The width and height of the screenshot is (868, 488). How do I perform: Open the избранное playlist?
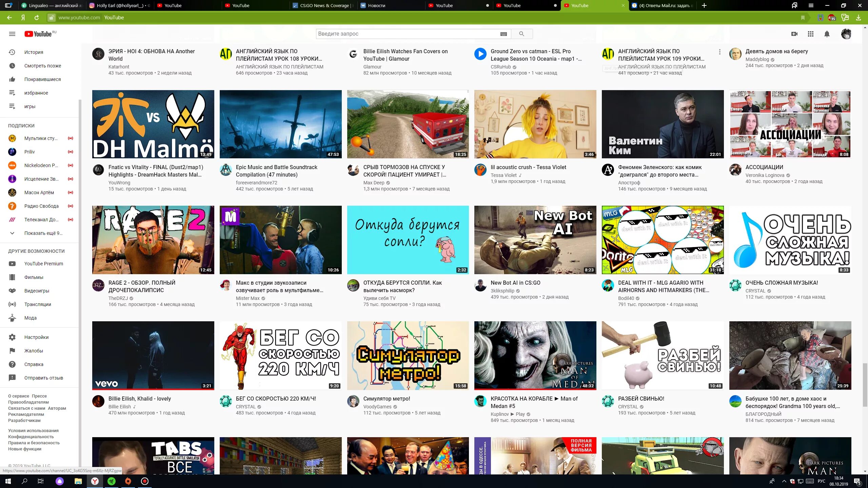click(x=39, y=93)
